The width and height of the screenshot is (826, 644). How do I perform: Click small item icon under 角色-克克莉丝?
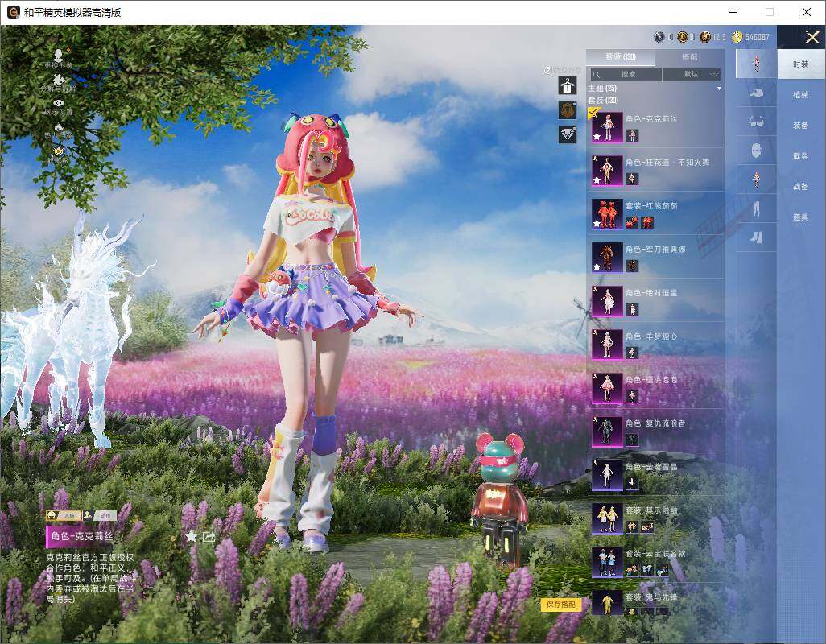pyautogui.click(x=632, y=135)
